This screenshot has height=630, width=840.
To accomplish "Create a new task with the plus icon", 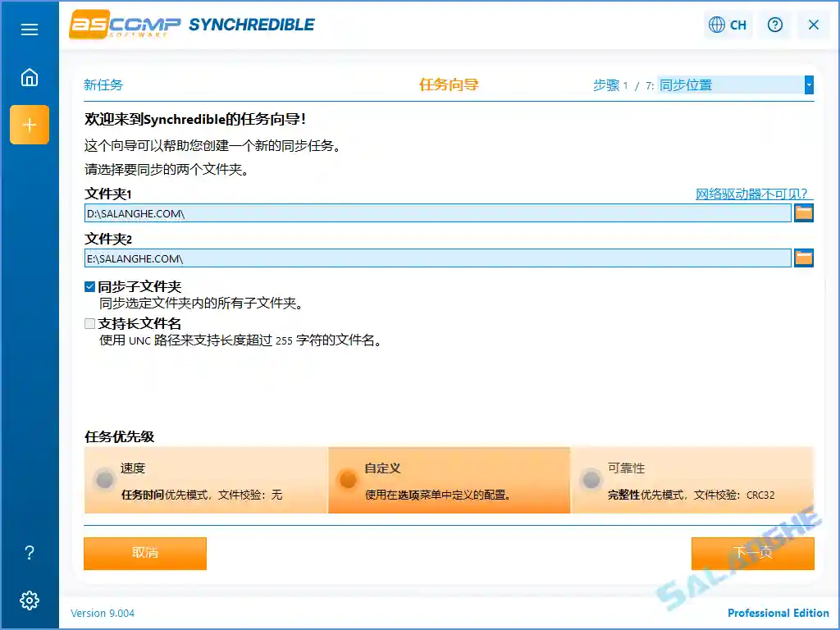I will (x=30, y=125).
